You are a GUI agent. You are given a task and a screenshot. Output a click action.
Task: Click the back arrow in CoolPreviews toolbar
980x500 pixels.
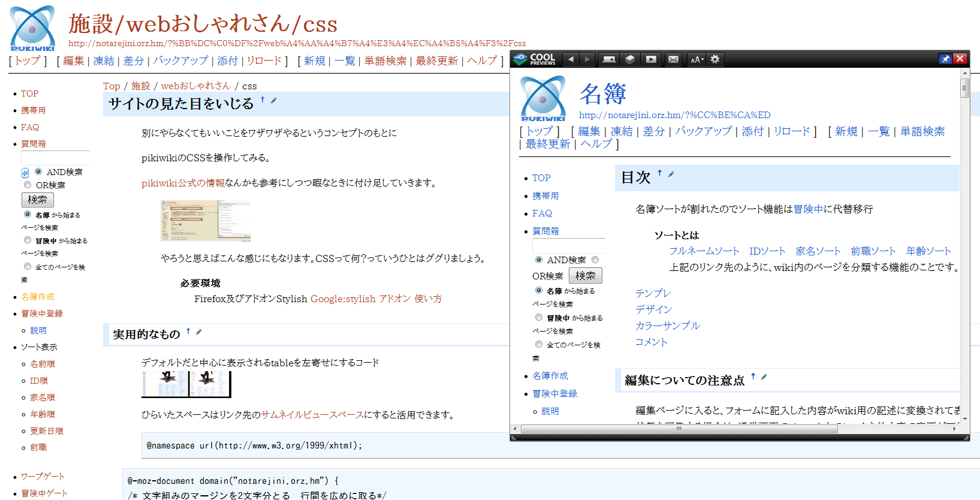(x=571, y=59)
